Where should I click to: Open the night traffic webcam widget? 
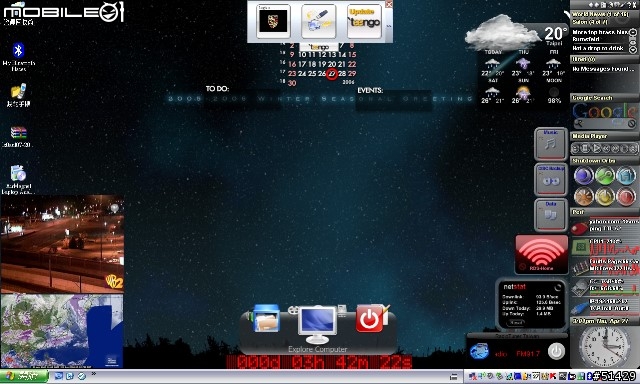tap(62, 244)
